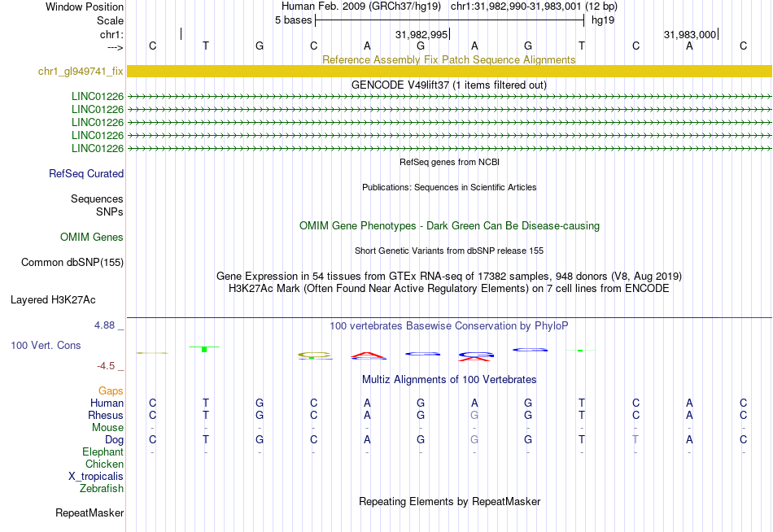This screenshot has height=532, width=773.
Task: Click the faded G base in the Dog row
Action: 474,439
